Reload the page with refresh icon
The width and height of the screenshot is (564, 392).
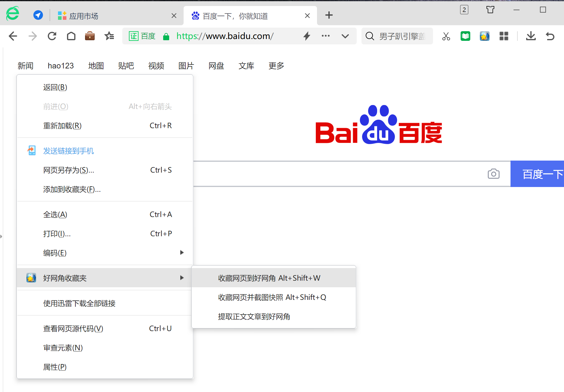[52, 36]
